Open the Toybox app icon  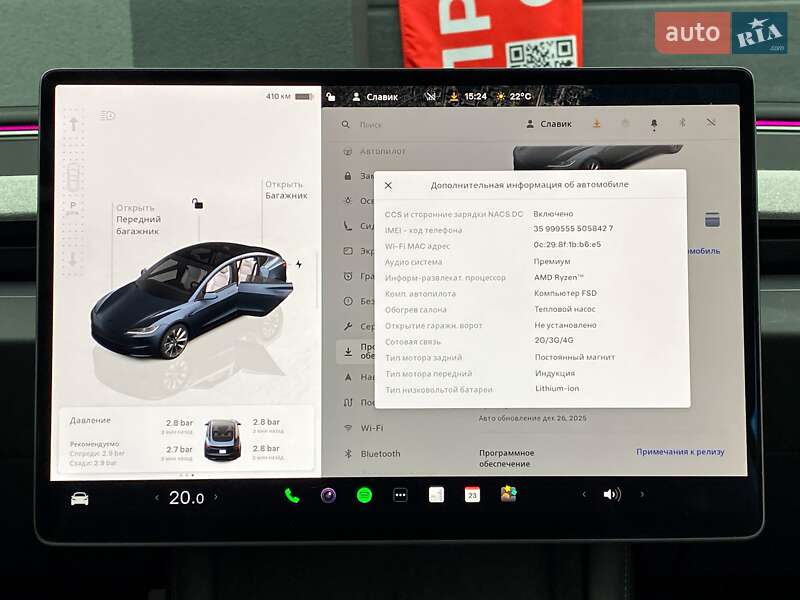click(509, 494)
